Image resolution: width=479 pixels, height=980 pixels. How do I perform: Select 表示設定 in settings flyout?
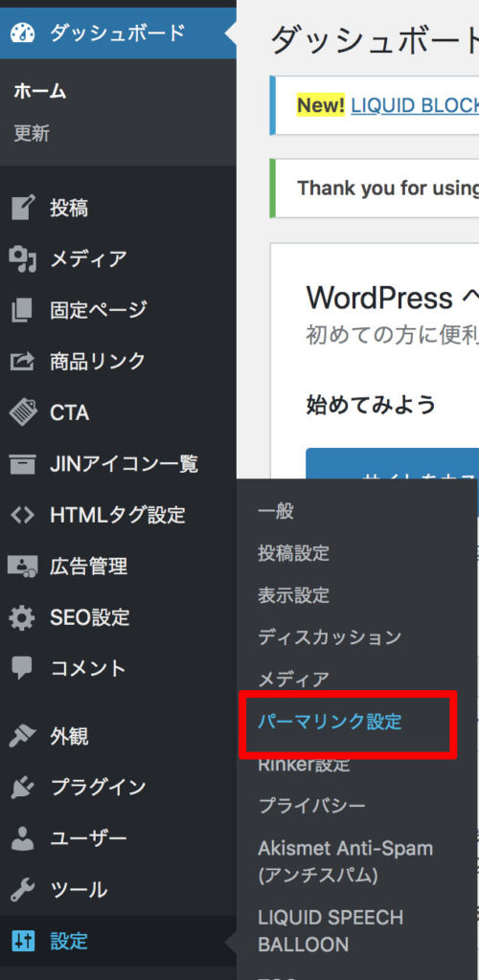pyautogui.click(x=293, y=595)
